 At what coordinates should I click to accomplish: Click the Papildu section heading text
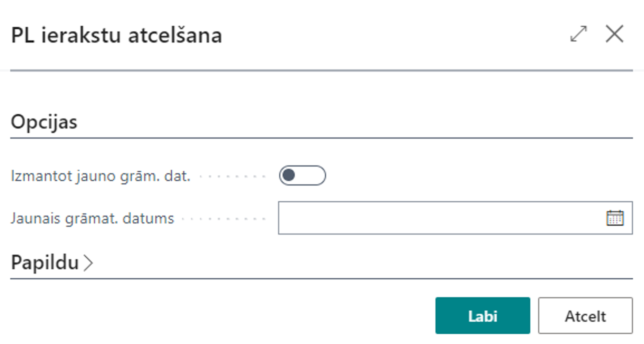click(x=45, y=262)
